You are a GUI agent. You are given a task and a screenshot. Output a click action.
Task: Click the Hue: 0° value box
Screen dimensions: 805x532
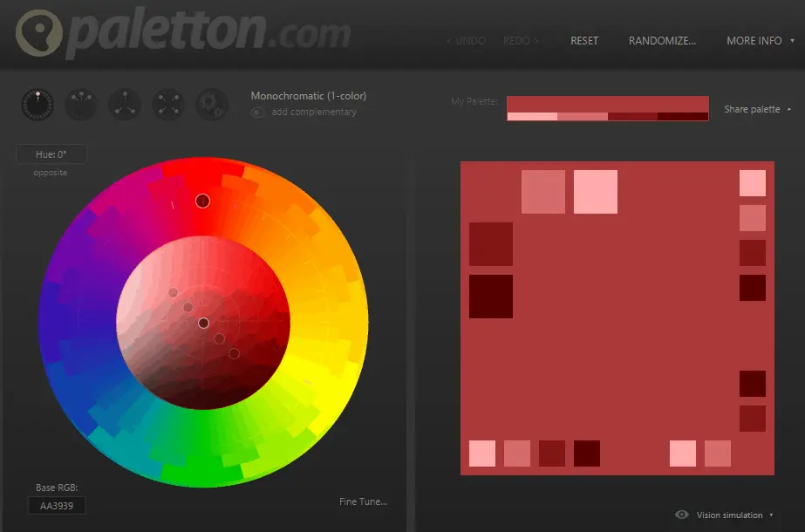click(x=51, y=154)
